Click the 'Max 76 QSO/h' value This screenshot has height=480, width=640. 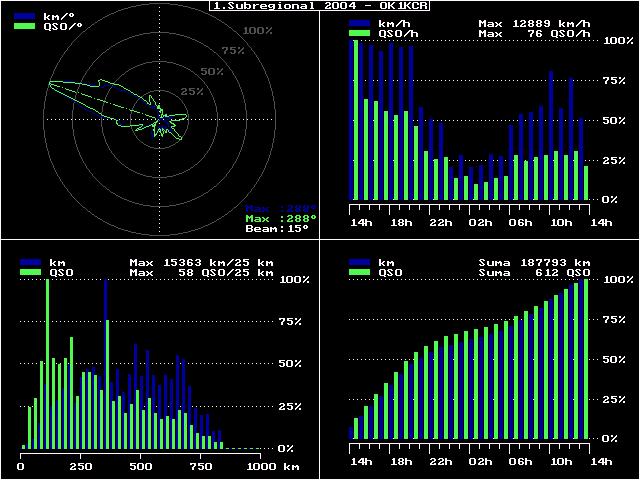point(535,33)
